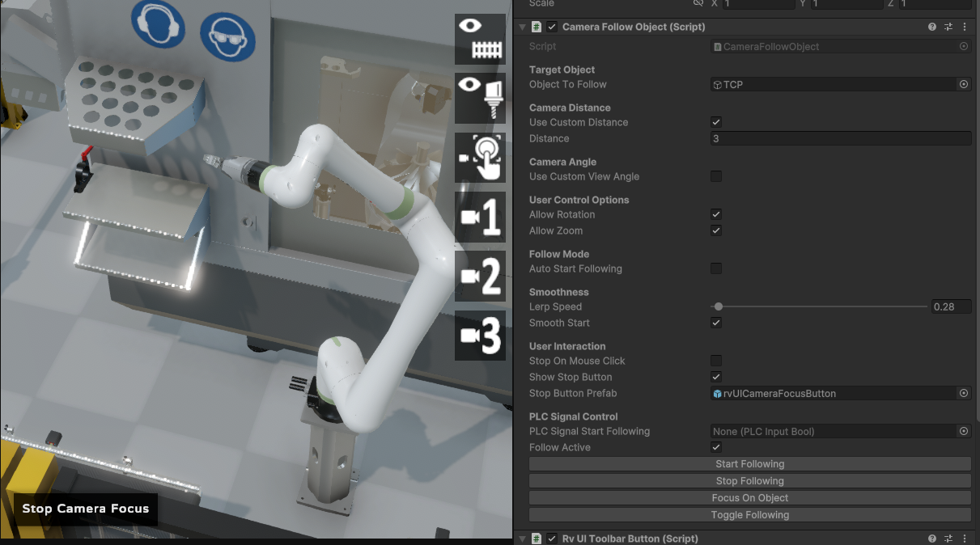Click the Focus On Object button

coord(750,498)
